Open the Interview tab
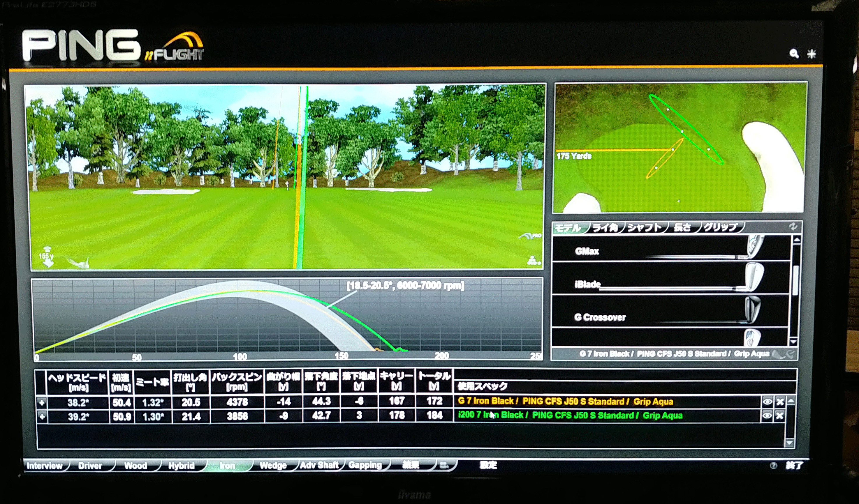This screenshot has width=859, height=504. [45, 466]
